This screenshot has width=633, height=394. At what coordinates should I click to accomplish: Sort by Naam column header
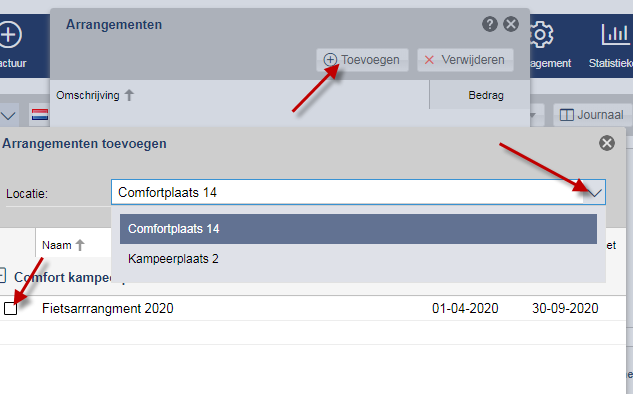click(63, 245)
